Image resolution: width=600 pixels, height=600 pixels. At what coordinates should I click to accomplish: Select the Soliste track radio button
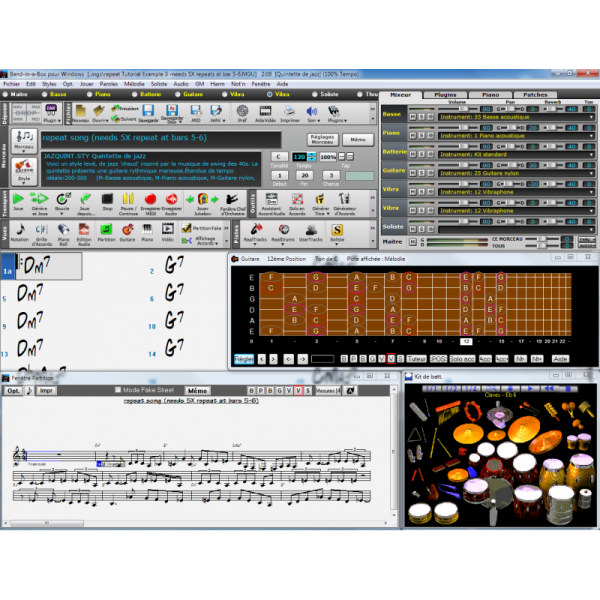315,94
